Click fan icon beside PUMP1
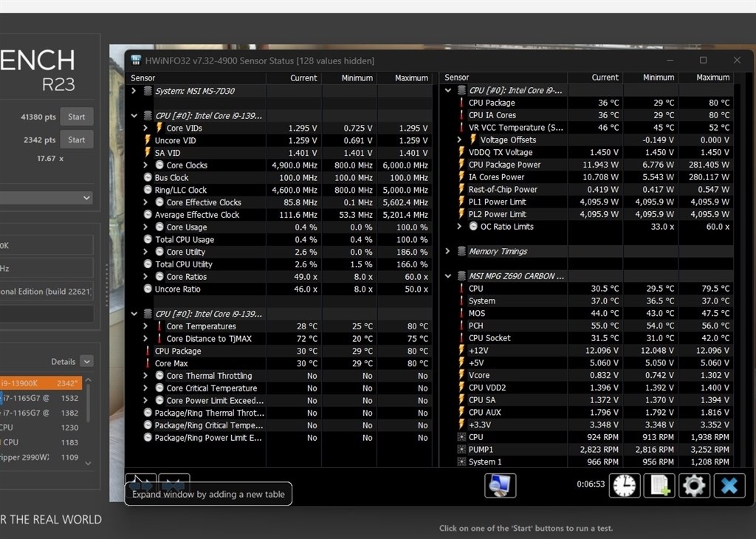This screenshot has height=539, width=756. pyautogui.click(x=461, y=450)
